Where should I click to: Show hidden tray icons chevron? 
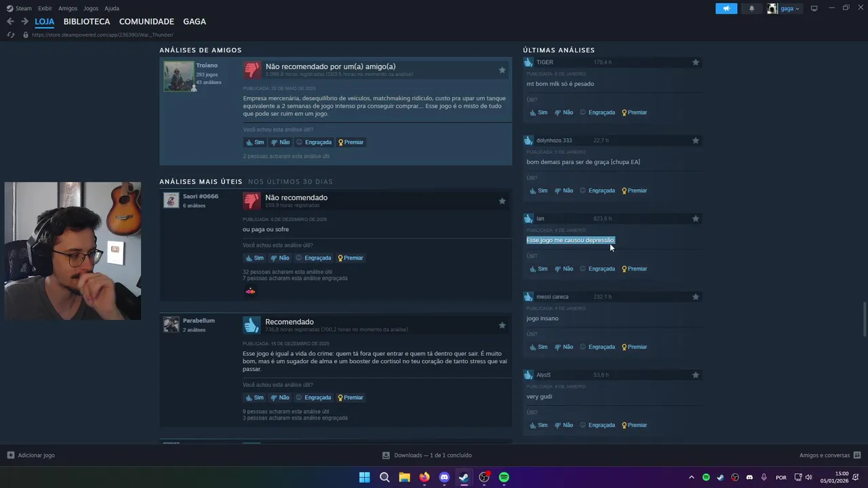click(x=691, y=477)
